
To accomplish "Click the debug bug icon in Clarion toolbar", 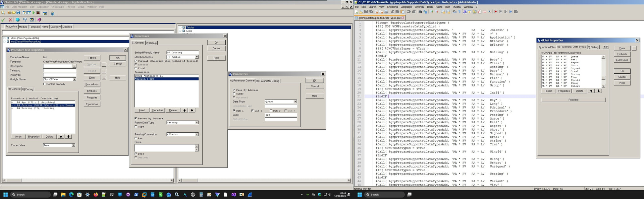I will (x=38, y=13).
